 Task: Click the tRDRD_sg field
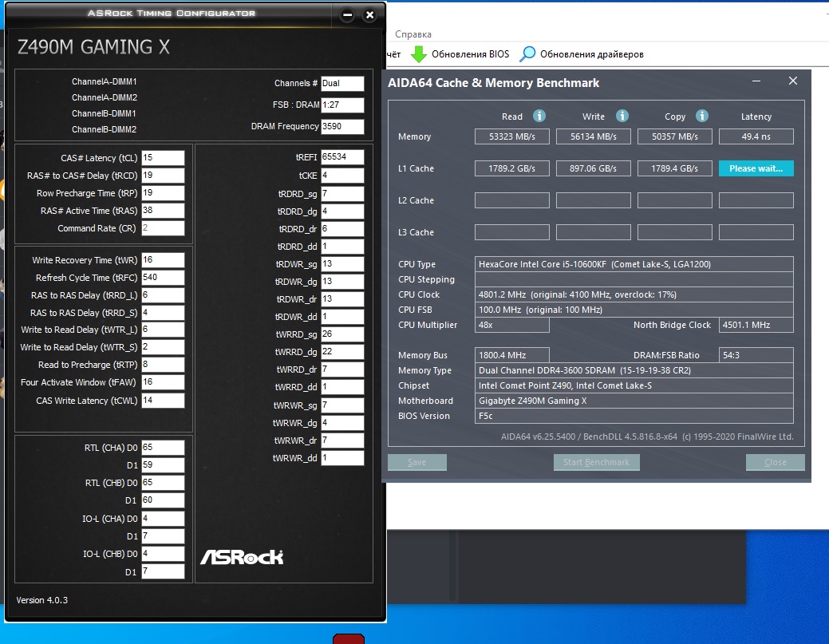342,193
